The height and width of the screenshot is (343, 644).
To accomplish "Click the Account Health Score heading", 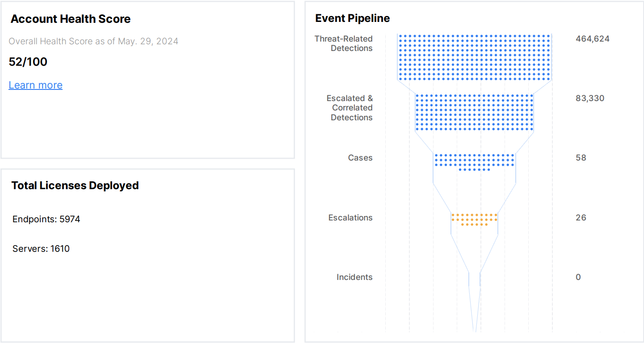I will click(71, 19).
